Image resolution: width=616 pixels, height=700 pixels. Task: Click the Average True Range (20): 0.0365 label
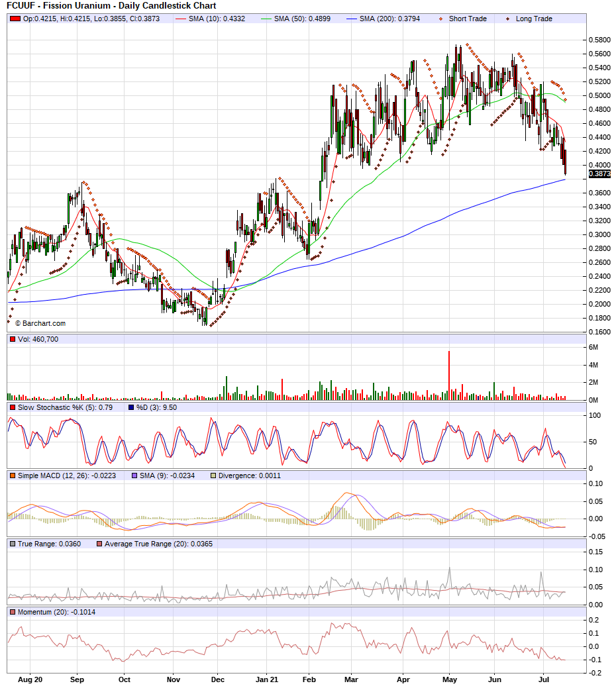pos(158,544)
